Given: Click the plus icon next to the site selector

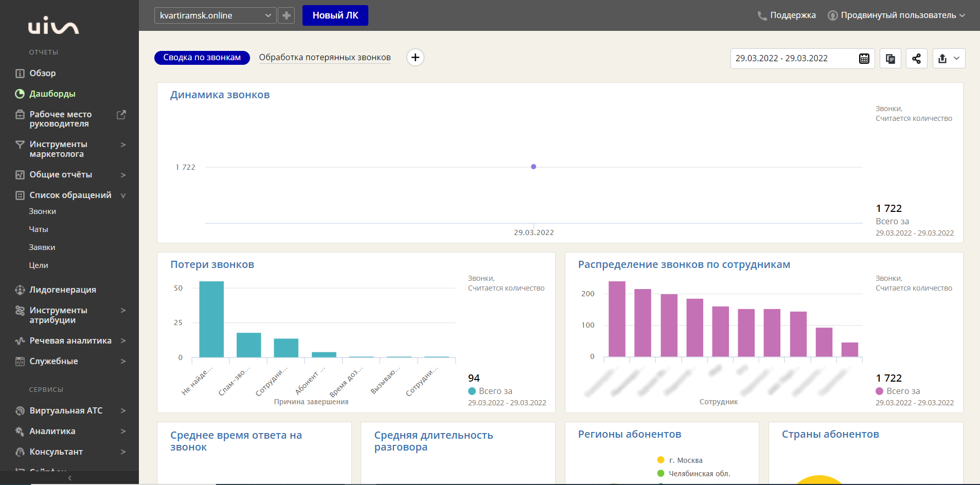Looking at the screenshot, I should click(x=287, y=15).
